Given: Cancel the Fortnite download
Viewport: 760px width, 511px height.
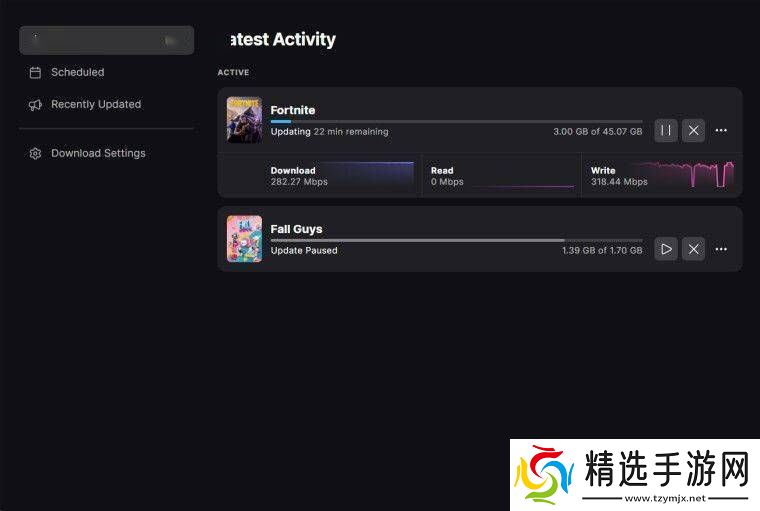Looking at the screenshot, I should pos(694,130).
